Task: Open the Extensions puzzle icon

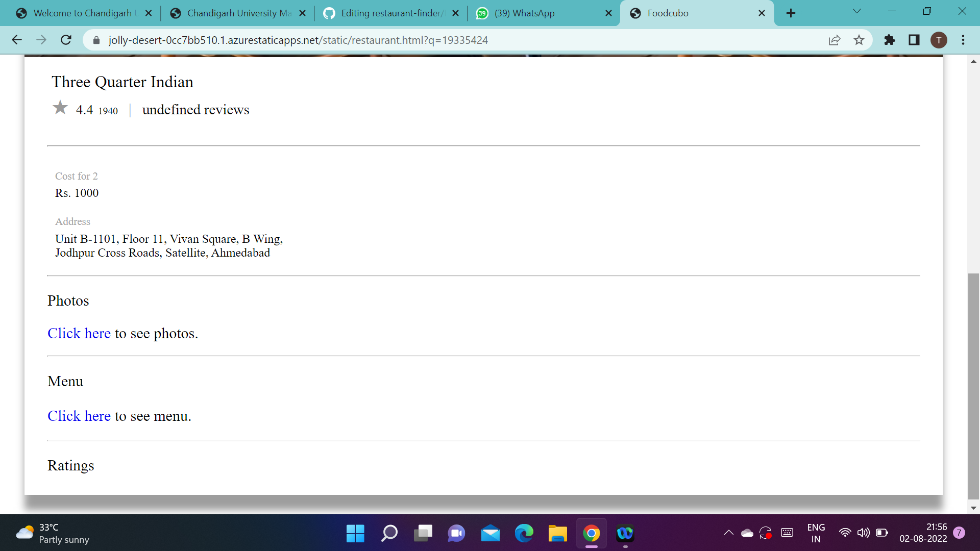Action: (890, 40)
